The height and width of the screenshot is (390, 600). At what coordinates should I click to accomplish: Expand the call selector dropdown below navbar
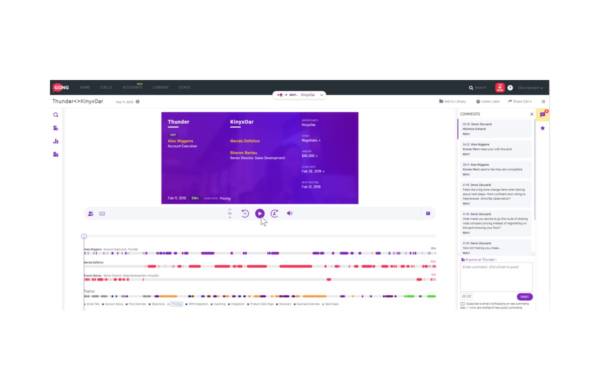(x=300, y=95)
